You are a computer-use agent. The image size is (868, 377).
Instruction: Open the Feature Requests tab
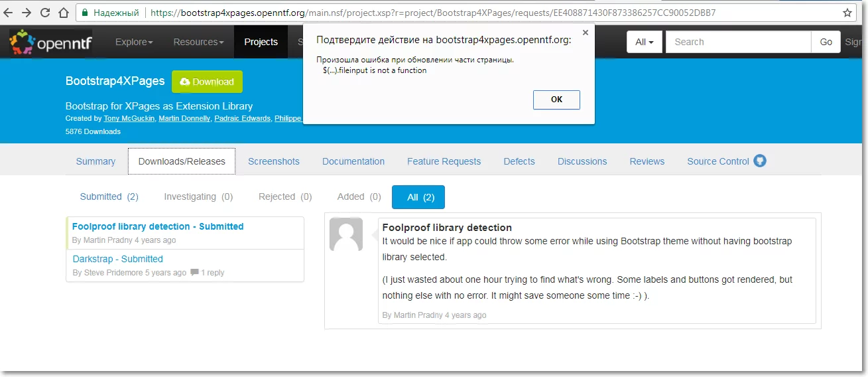[x=444, y=161]
